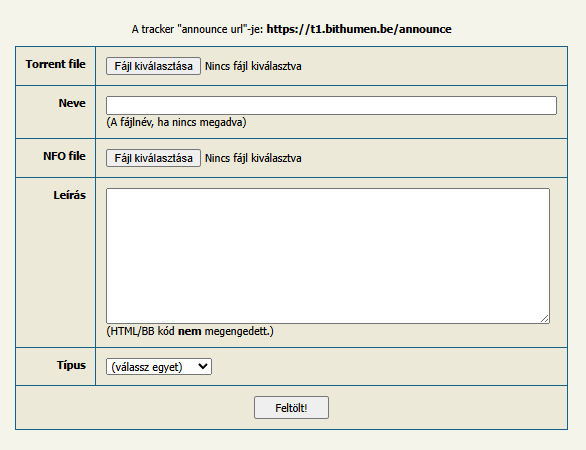Click the https://t1.bithumen.be/announce URL text
The height and width of the screenshot is (450, 586).
(359, 29)
